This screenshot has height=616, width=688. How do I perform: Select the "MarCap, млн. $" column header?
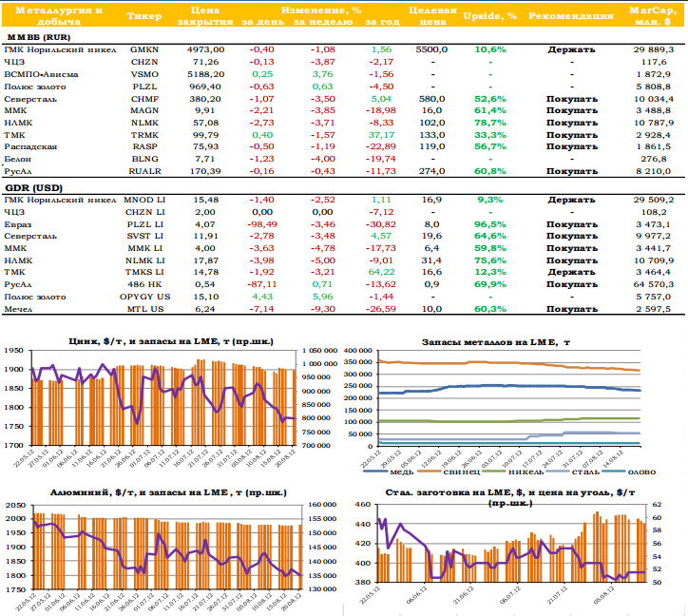649,15
